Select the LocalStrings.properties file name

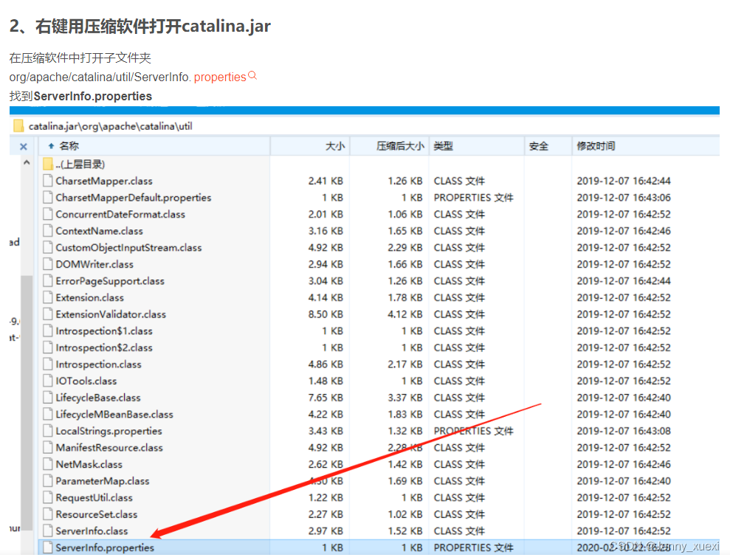pyautogui.click(x=109, y=432)
